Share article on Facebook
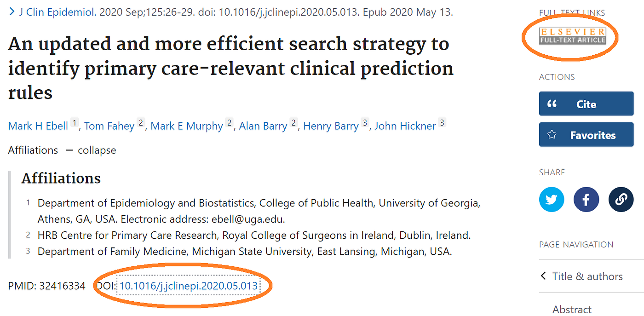The width and height of the screenshot is (644, 316). [586, 199]
